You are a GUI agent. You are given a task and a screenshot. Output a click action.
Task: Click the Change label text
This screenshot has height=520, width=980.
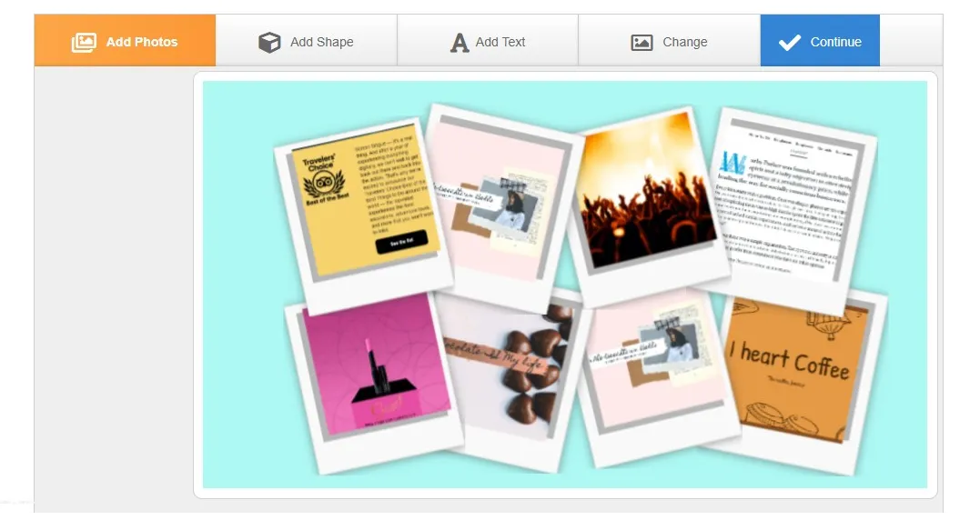point(685,42)
